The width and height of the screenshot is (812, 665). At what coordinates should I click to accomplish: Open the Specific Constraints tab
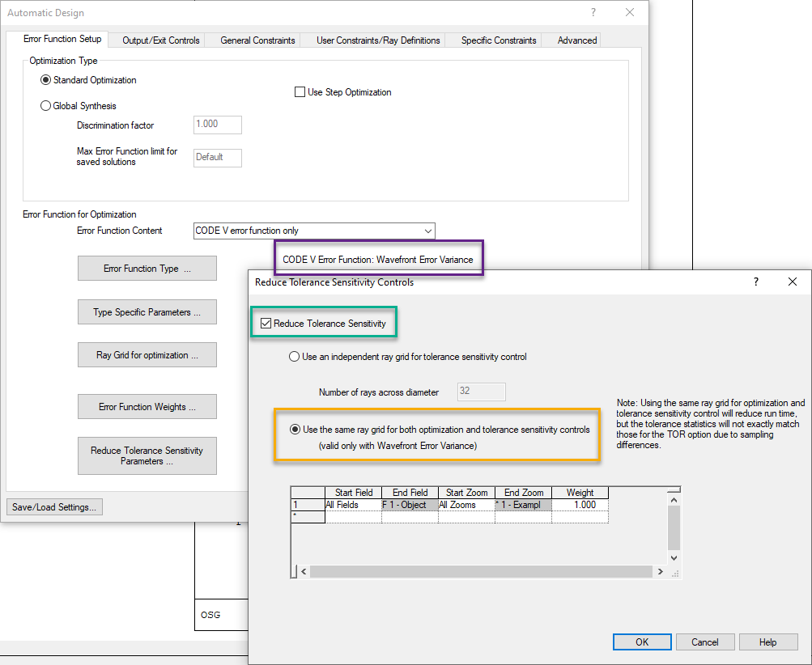[x=499, y=40]
